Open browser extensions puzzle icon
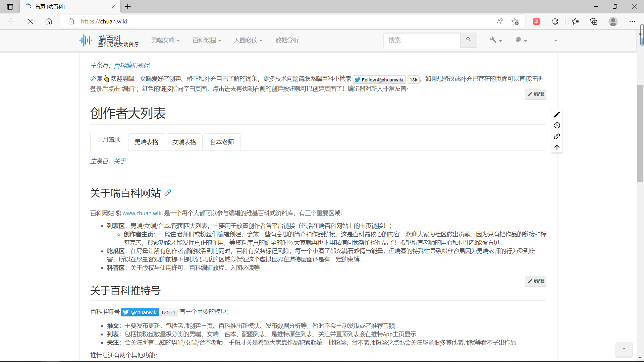 click(x=555, y=21)
